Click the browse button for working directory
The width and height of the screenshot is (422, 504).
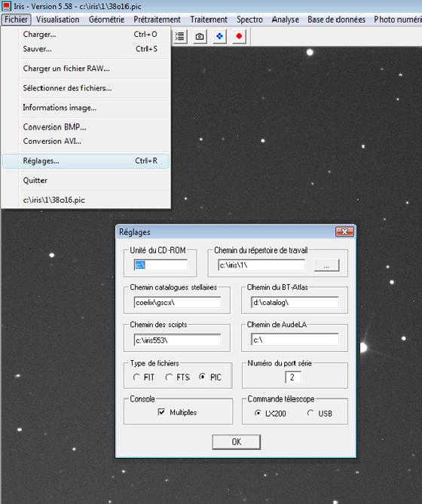click(x=326, y=265)
